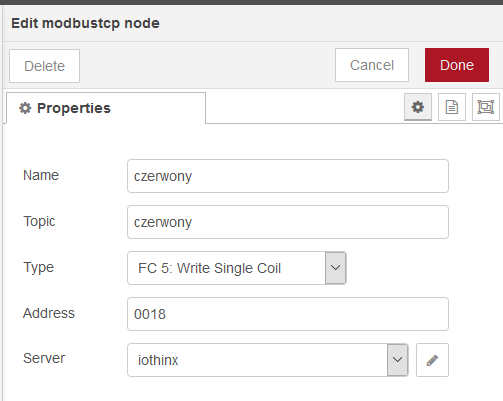The image size is (503, 401).
Task: Click the Edit modbustcp node title
Action: (x=85, y=23)
